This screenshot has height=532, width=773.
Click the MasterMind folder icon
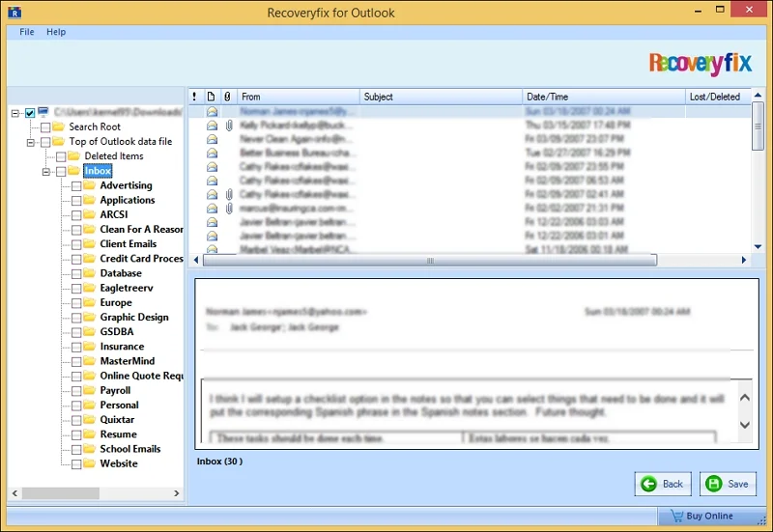coord(89,360)
